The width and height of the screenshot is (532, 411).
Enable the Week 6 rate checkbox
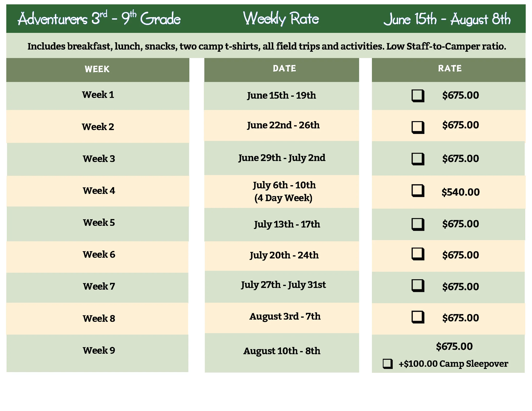pos(418,254)
